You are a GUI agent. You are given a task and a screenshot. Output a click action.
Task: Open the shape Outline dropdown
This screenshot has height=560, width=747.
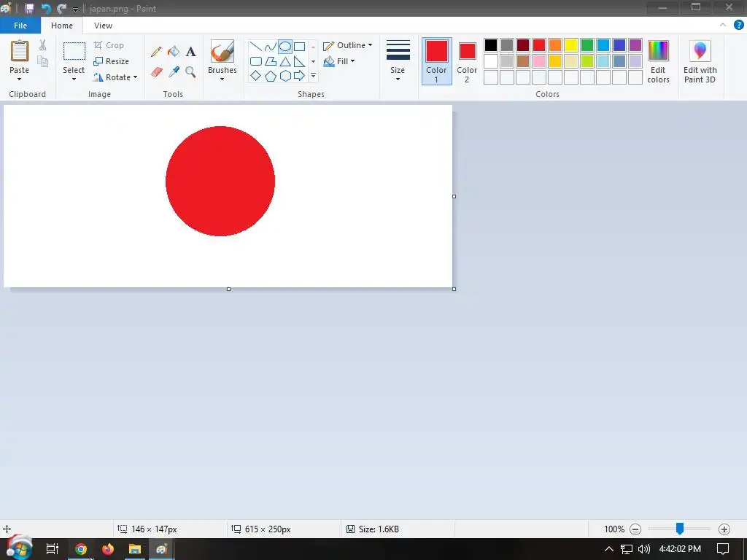pos(348,45)
